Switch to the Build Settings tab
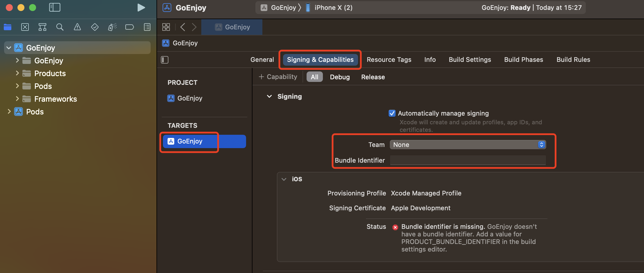The height and width of the screenshot is (273, 644). pos(470,60)
